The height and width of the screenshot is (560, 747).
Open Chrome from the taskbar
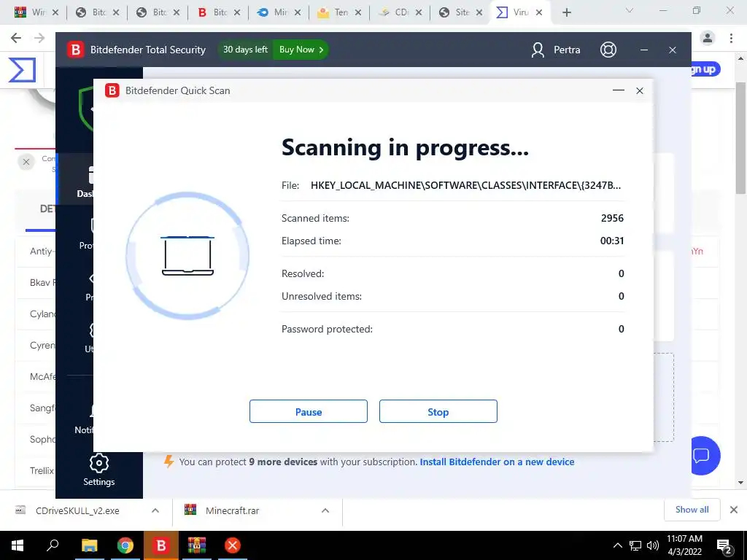click(x=125, y=545)
